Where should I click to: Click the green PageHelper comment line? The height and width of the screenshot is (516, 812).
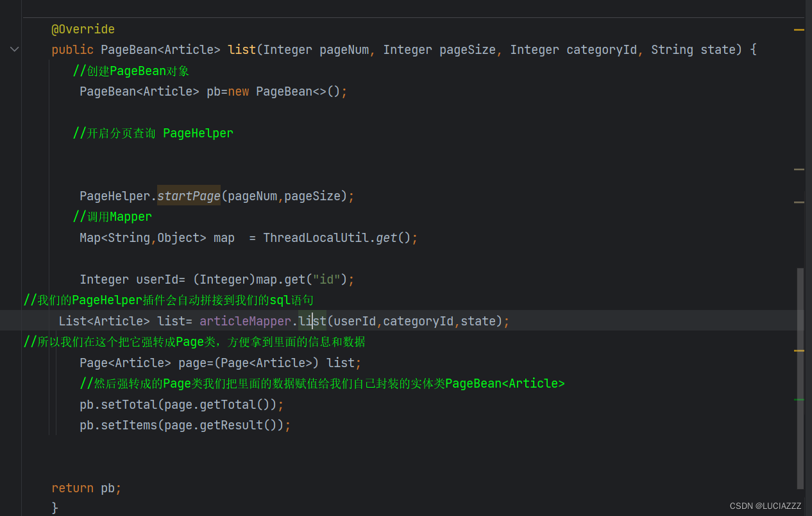[153, 133]
